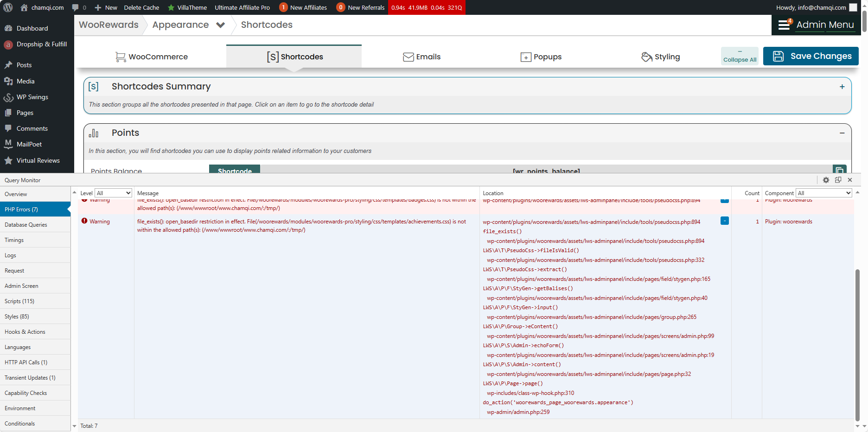Switch to WooCommerce tab
This screenshot has height=432, width=868.
[x=151, y=57]
